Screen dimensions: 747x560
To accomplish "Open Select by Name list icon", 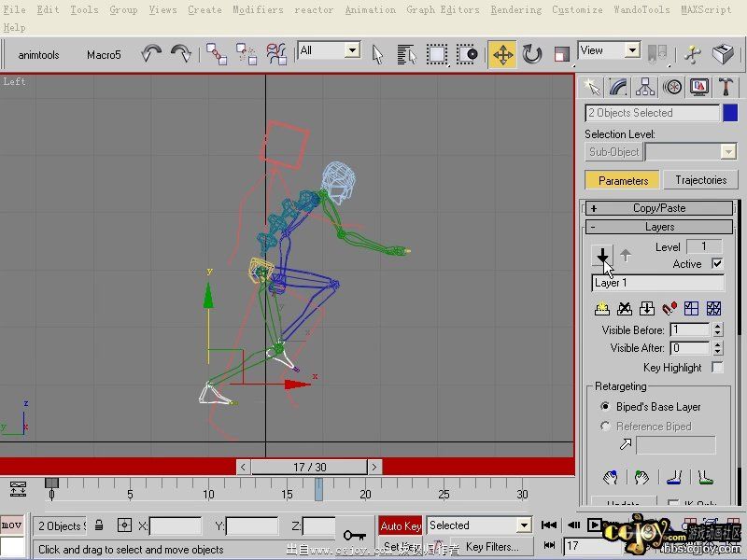I will (406, 54).
